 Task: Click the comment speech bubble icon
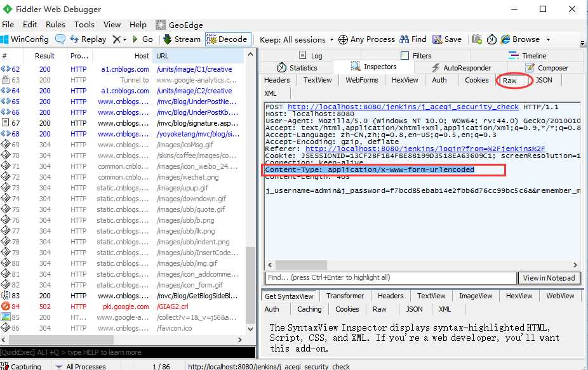click(x=60, y=39)
